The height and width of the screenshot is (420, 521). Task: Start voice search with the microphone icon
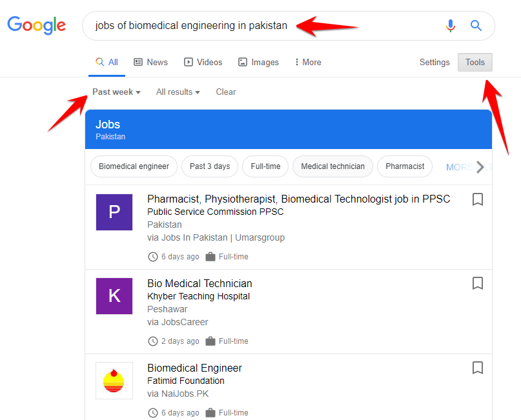[x=450, y=26]
